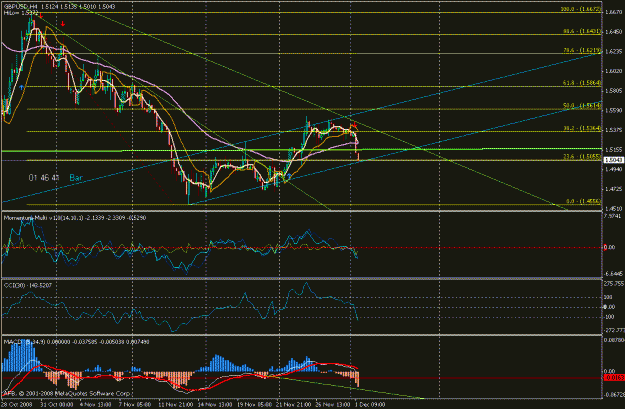Select the 23.6 Fibonacci level label
The width and height of the screenshot is (625, 409).
point(582,157)
